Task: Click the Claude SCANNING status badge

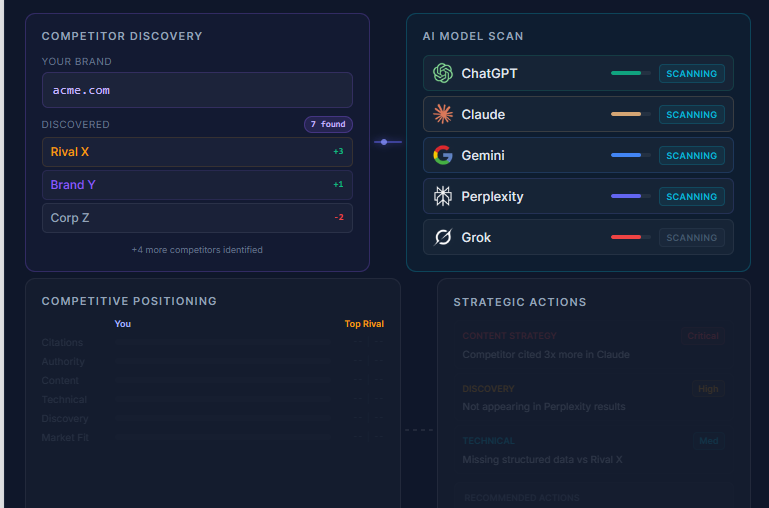Action: click(x=691, y=114)
